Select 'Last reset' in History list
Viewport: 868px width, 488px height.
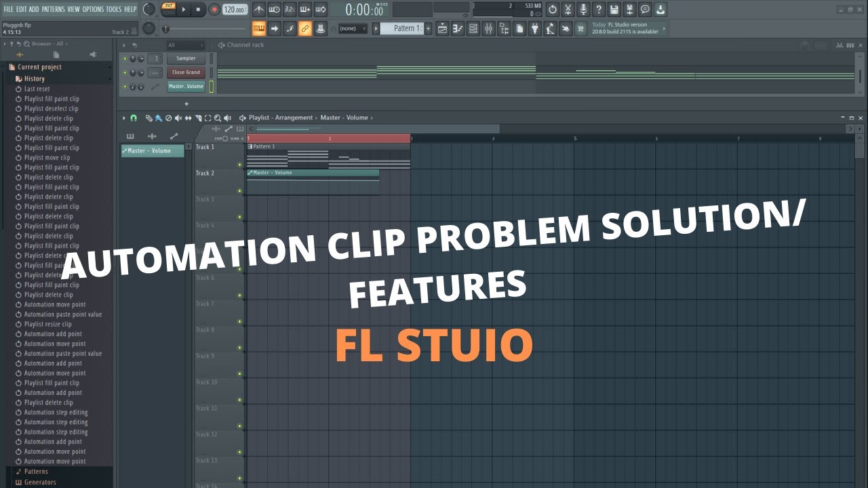37,89
